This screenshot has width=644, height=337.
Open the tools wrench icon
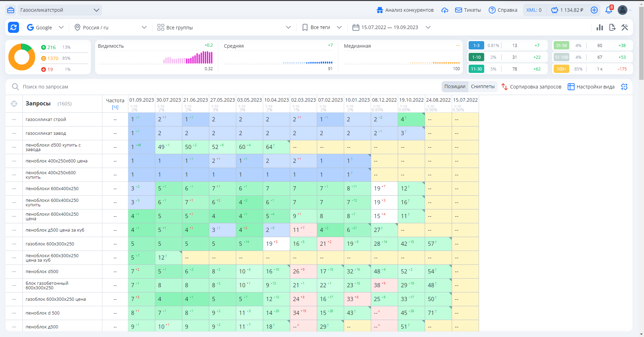pos(625,27)
